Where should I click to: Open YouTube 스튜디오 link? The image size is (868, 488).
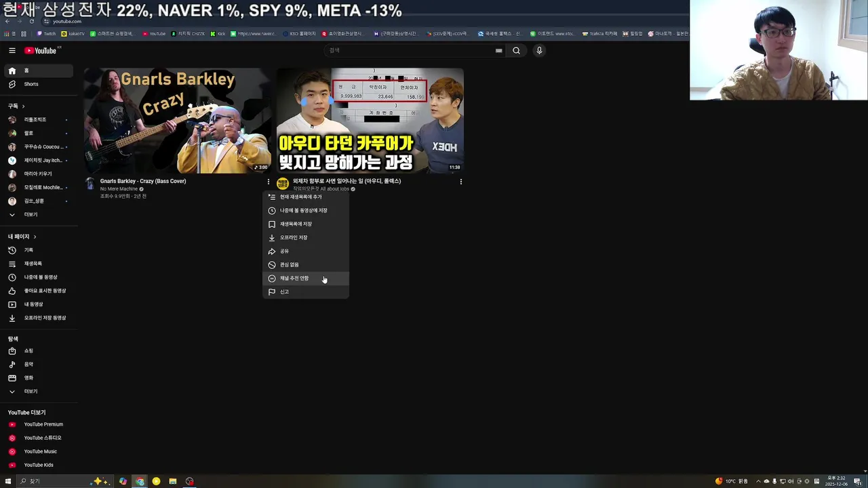click(x=38, y=438)
